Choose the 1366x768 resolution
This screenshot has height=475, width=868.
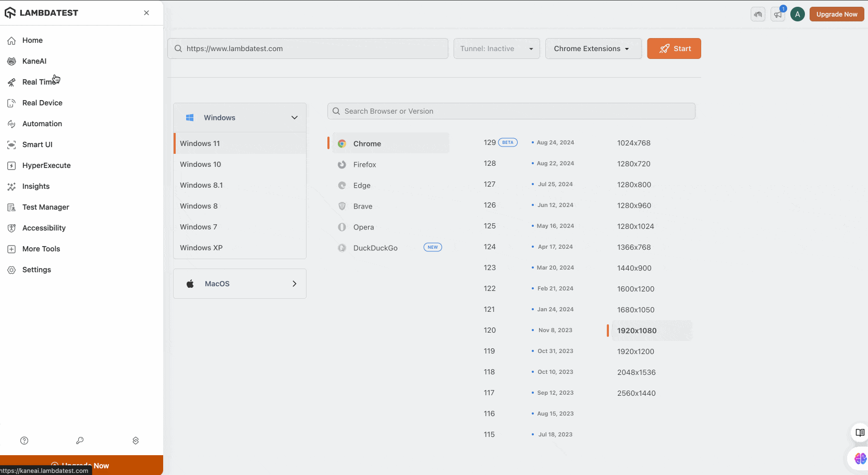coord(634,247)
